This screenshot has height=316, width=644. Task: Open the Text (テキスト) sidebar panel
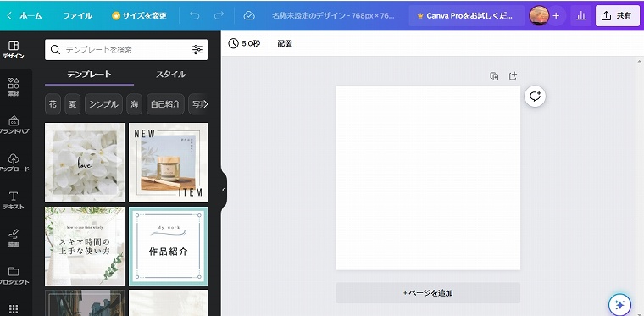click(x=14, y=200)
